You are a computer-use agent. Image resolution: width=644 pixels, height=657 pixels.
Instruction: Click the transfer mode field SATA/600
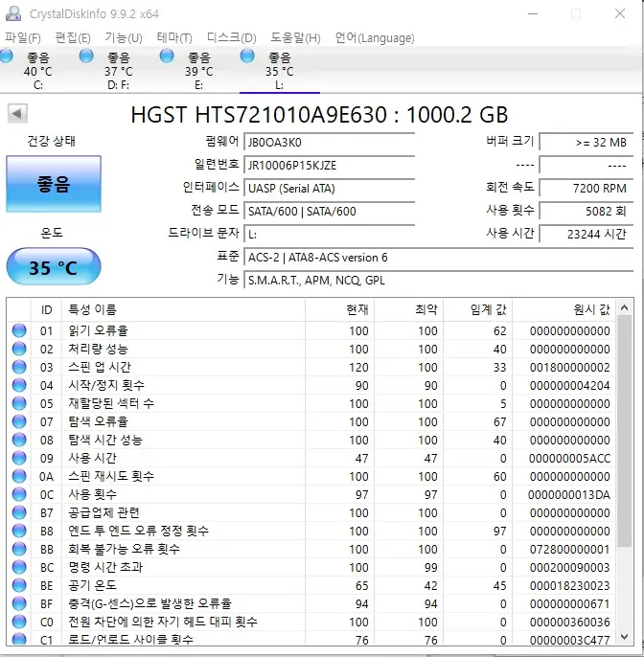(x=329, y=211)
